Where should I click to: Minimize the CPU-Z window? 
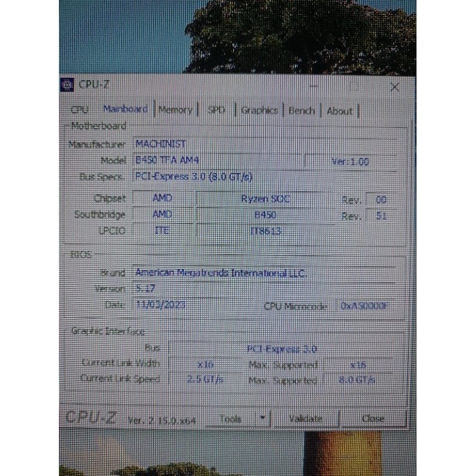click(314, 86)
